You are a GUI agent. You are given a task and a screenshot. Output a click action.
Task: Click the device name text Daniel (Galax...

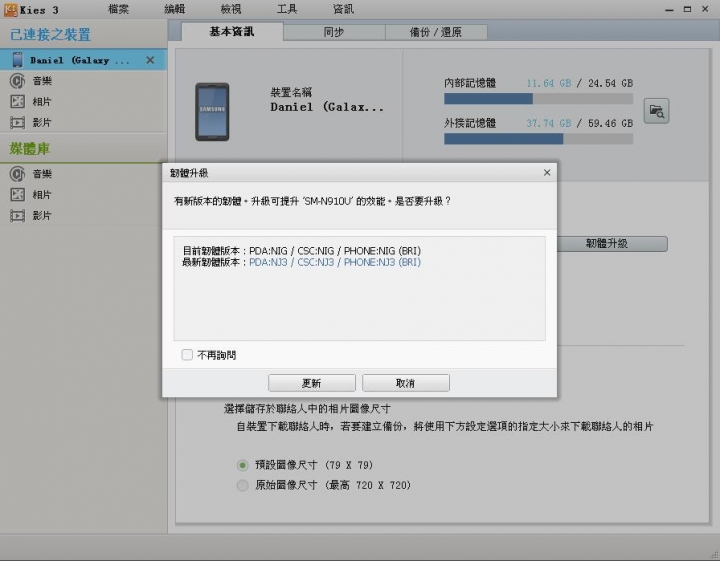326,107
